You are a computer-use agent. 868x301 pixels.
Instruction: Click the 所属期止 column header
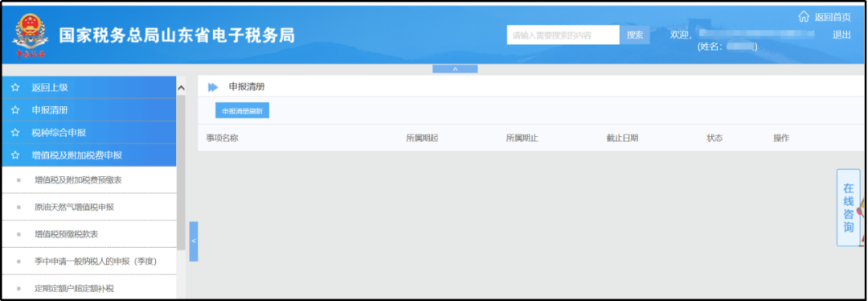click(x=522, y=138)
